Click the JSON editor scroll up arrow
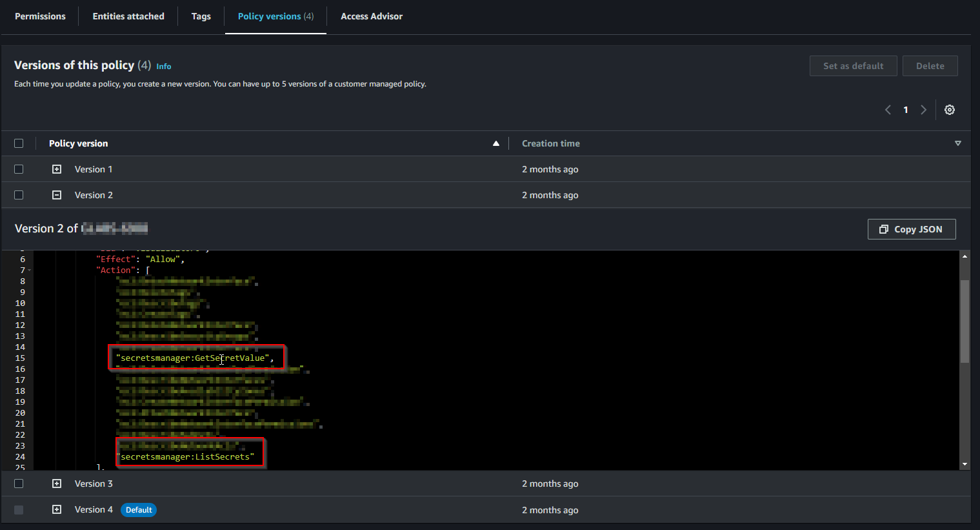This screenshot has width=980, height=530. pyautogui.click(x=965, y=256)
